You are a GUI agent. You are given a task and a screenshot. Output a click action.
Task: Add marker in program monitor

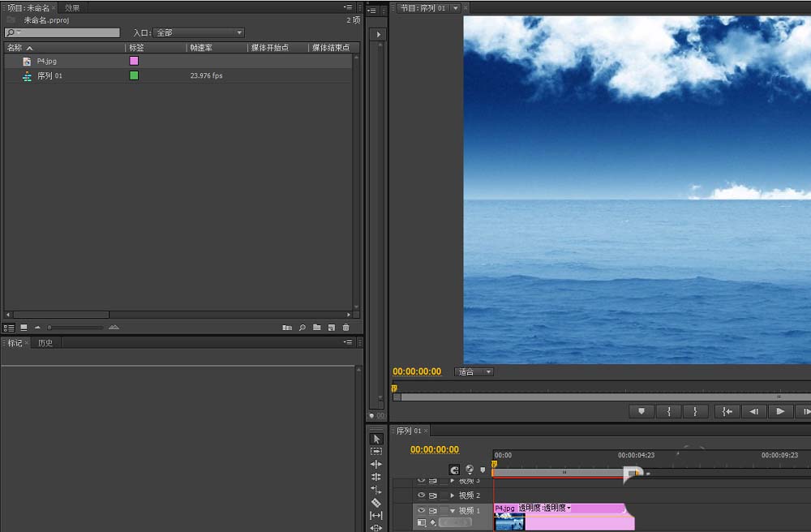[x=642, y=412]
